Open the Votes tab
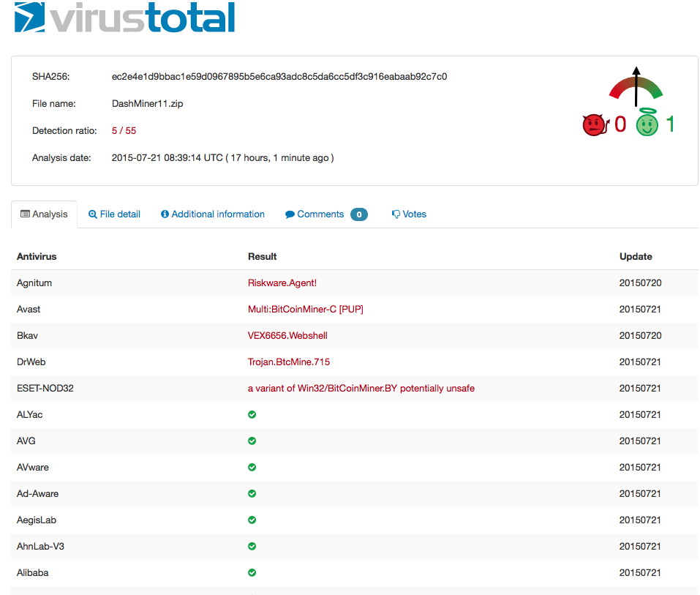Viewport: 700px width, 595px height. [409, 214]
